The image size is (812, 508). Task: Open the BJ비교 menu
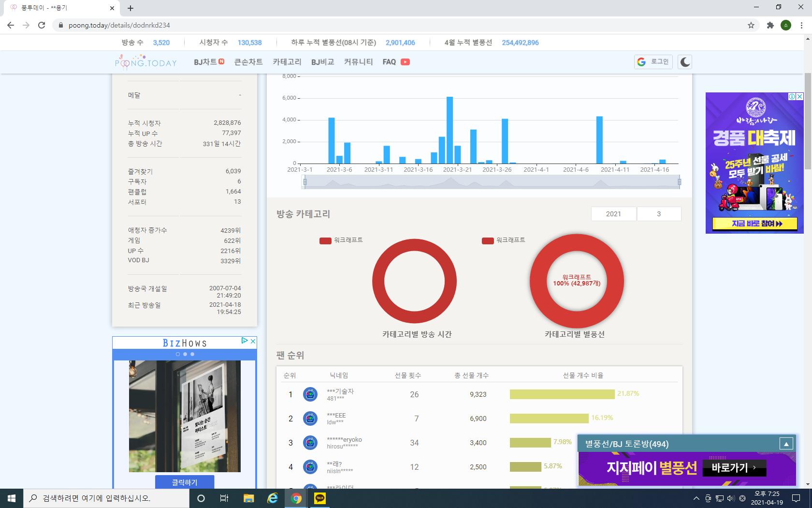point(323,62)
